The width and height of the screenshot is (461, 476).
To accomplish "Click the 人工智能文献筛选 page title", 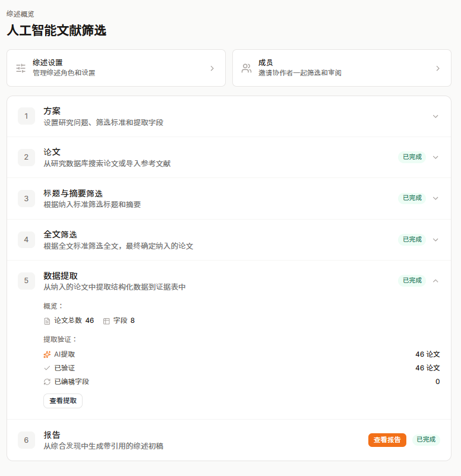I will [56, 30].
